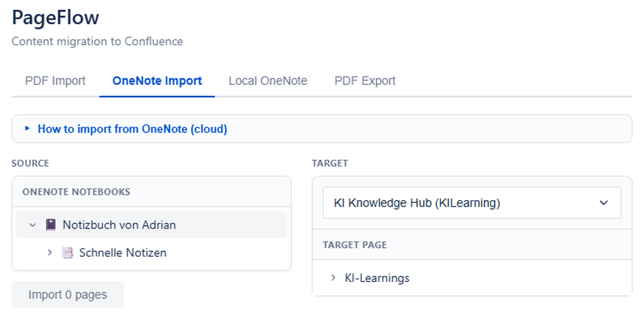
Task: Open the Local OneNote tab
Action: (x=268, y=80)
